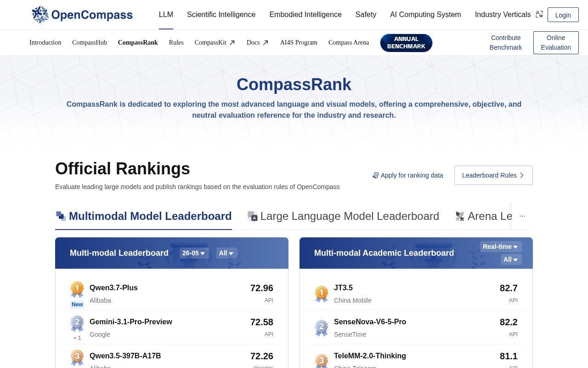Screen dimensions: 588x368
Task: Switch to Large Language Model Leaderboard tab
Action: click(x=343, y=216)
